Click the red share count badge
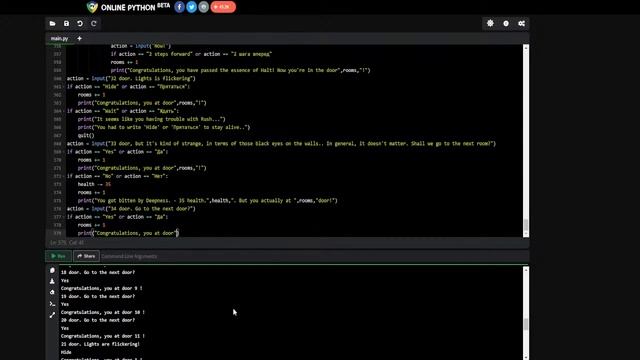Screen dimensions: 640x360 (x=223, y=7)
